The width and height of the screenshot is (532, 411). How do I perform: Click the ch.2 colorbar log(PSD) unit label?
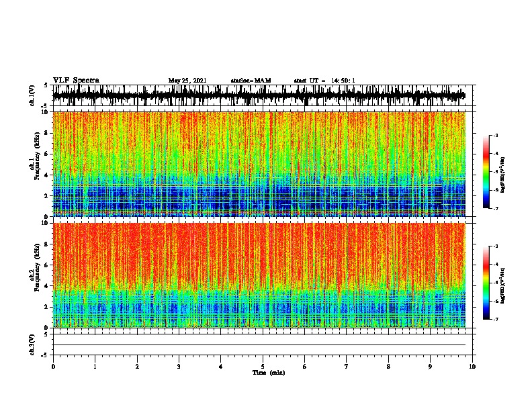503,285
